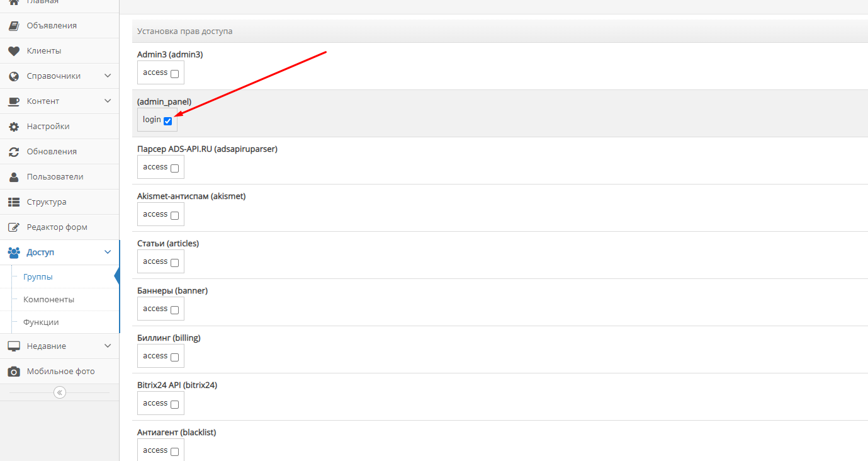Click the refresh icon beside Обновления
This screenshot has height=461, width=868.
click(14, 152)
